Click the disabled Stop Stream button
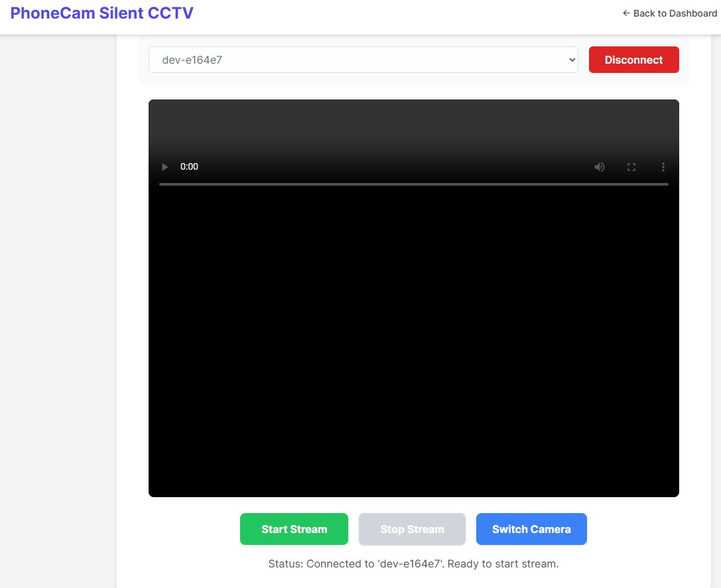 412,528
